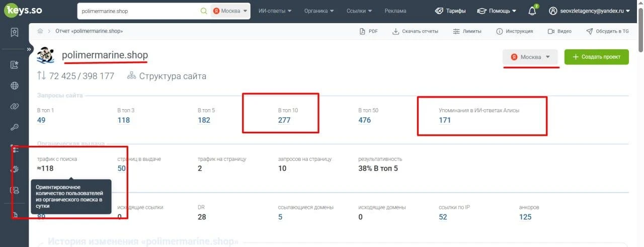
Task: Open the link chain icon in sidebar
Action: coord(15,106)
